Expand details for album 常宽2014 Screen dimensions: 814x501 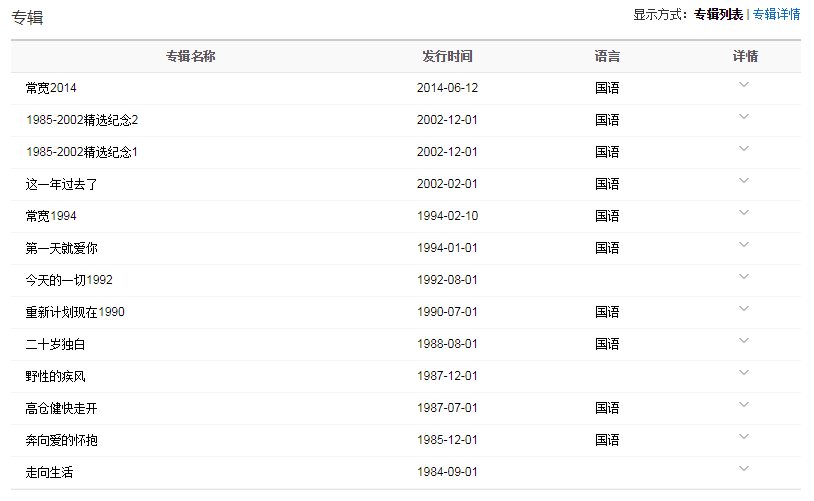pyautogui.click(x=744, y=85)
